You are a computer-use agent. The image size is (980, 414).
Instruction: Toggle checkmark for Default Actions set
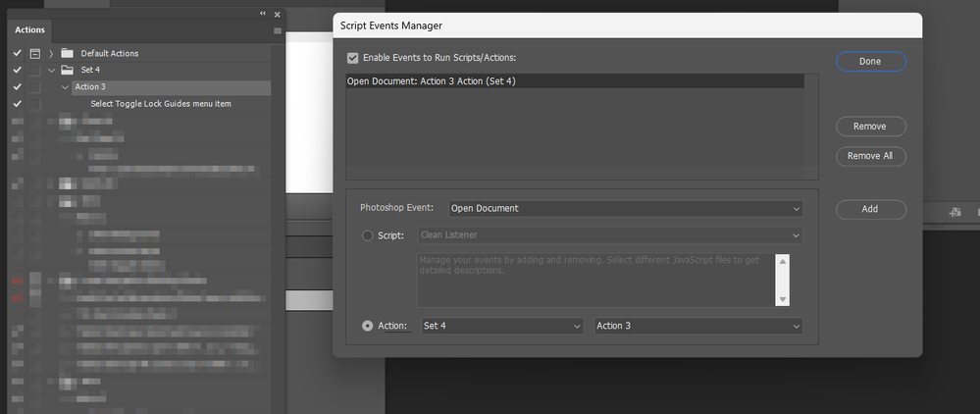[17, 53]
